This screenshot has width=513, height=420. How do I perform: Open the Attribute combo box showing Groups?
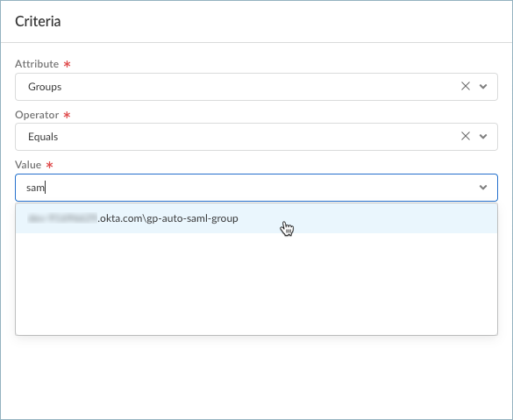pyautogui.click(x=256, y=87)
